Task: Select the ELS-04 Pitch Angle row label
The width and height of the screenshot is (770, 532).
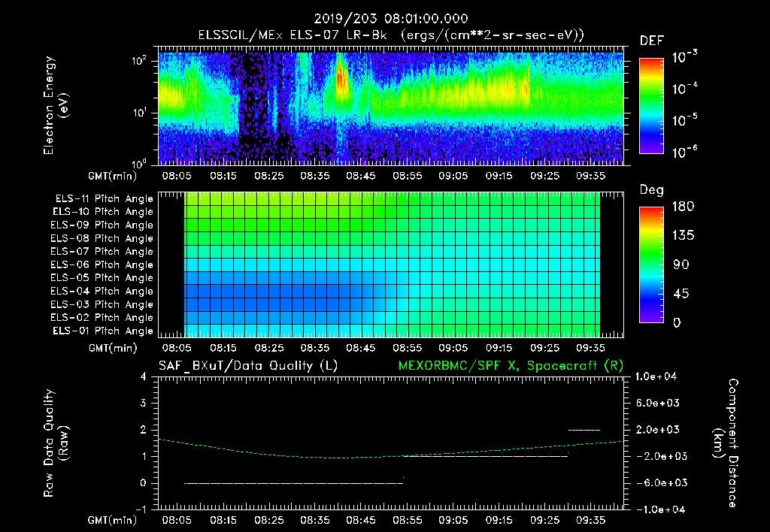Action: [102, 291]
